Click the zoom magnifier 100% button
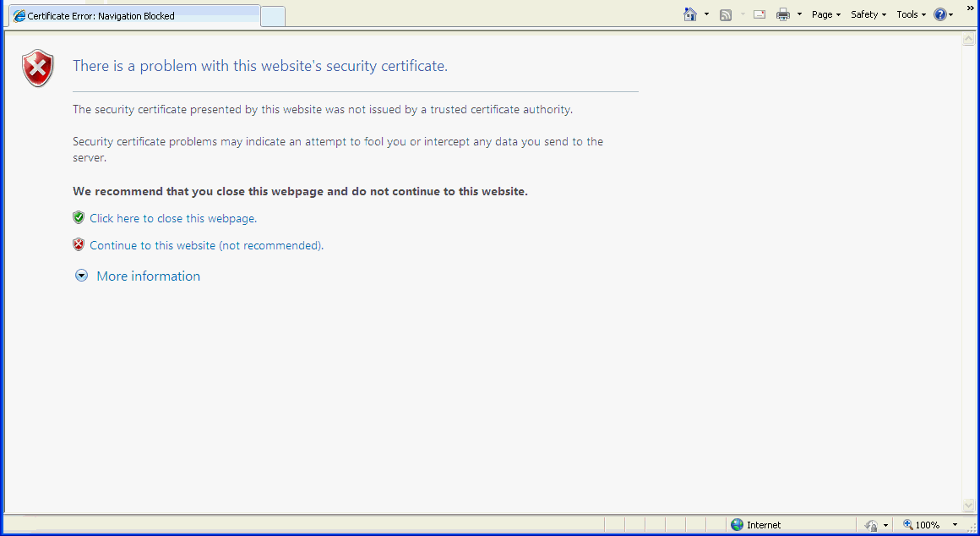The height and width of the screenshot is (536, 980). click(x=921, y=525)
